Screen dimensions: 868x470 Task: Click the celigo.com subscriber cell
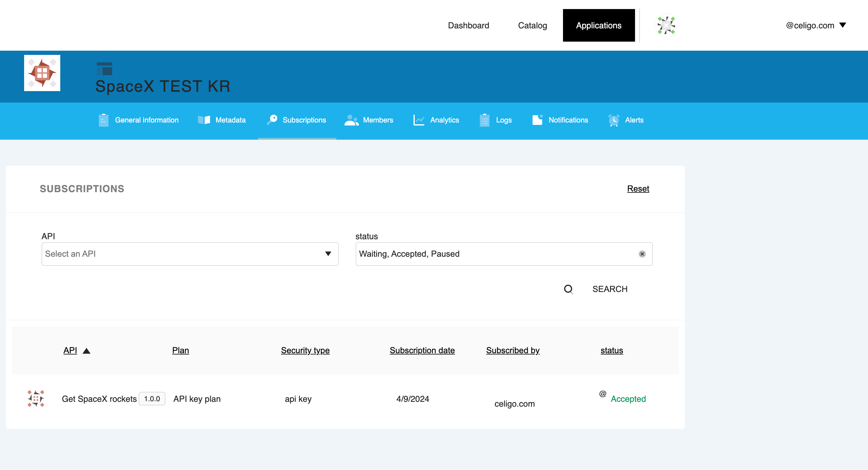pos(514,404)
